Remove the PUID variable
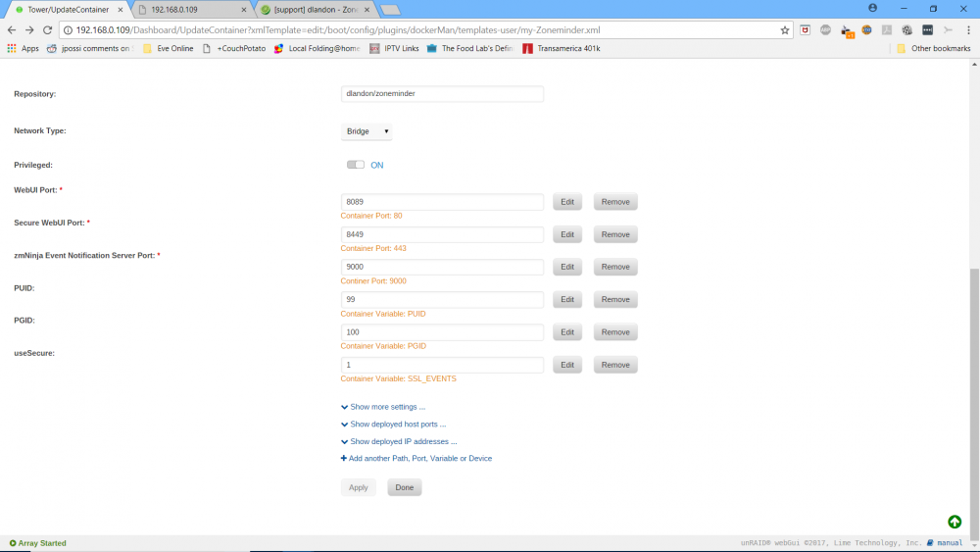 click(615, 299)
